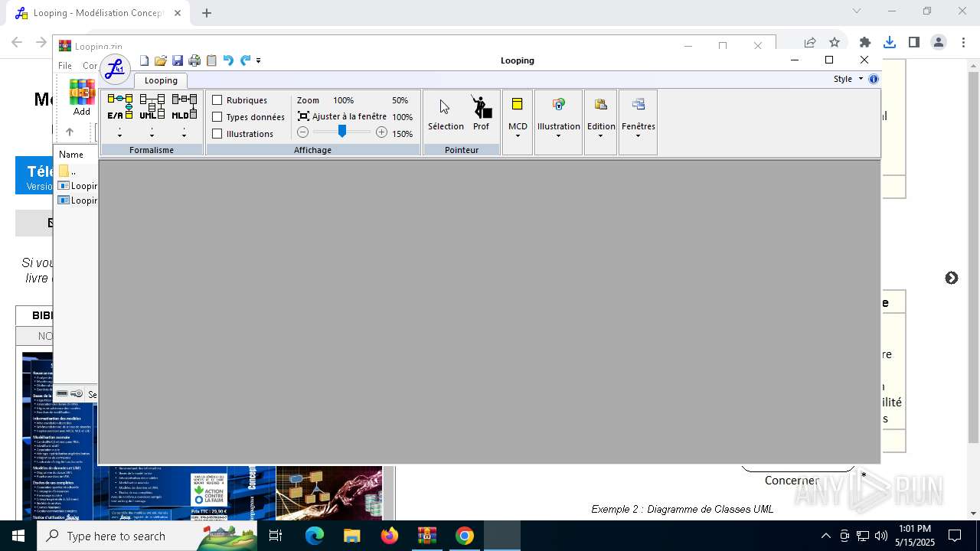Open a new browser tab

coord(207,13)
